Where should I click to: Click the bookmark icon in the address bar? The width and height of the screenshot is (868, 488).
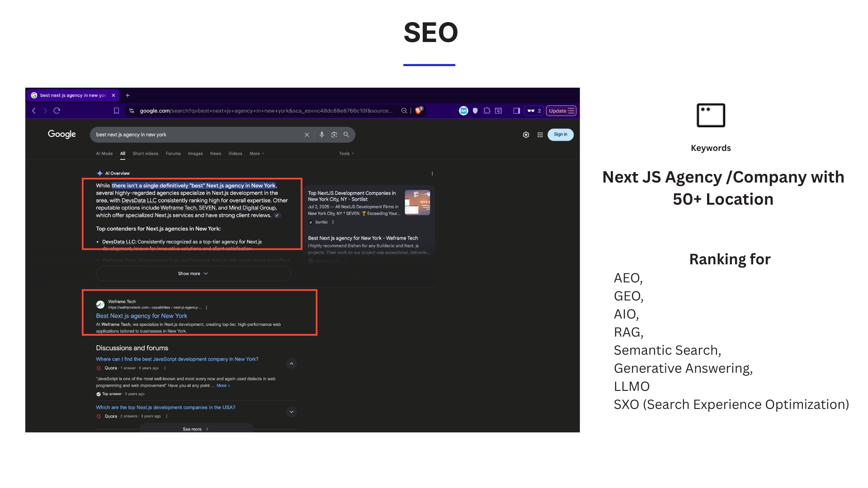coord(116,111)
